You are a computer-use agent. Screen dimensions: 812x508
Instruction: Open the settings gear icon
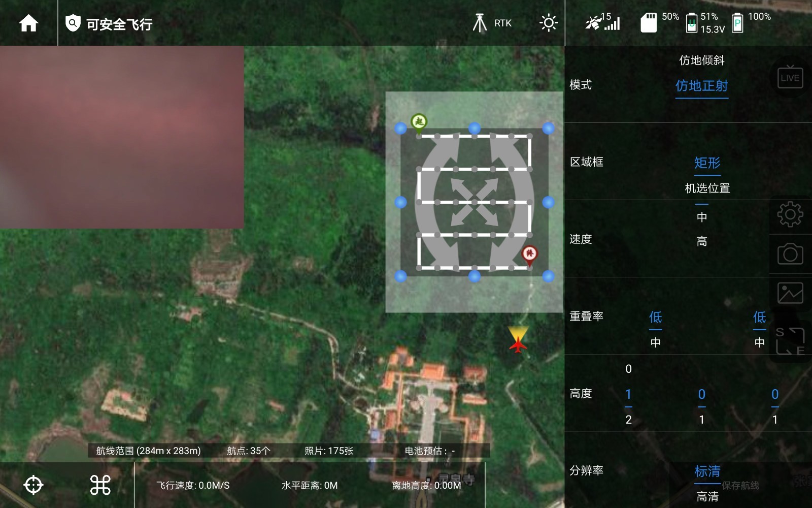790,214
